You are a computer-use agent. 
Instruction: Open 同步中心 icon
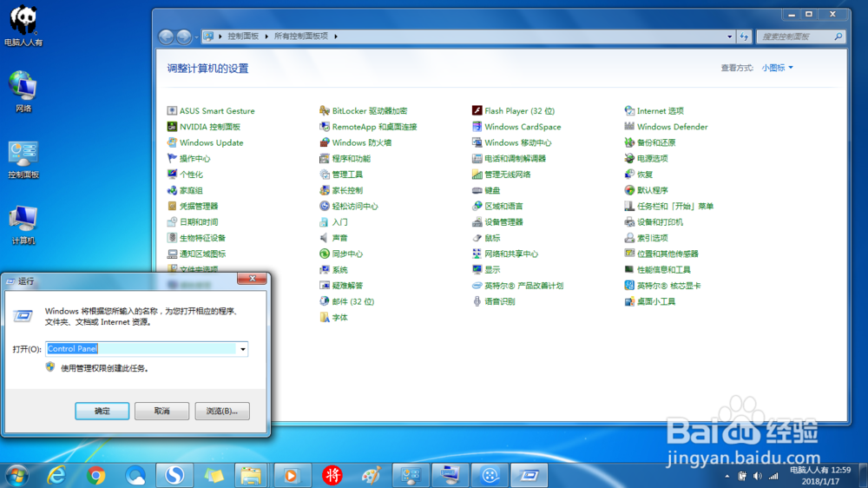(325, 254)
